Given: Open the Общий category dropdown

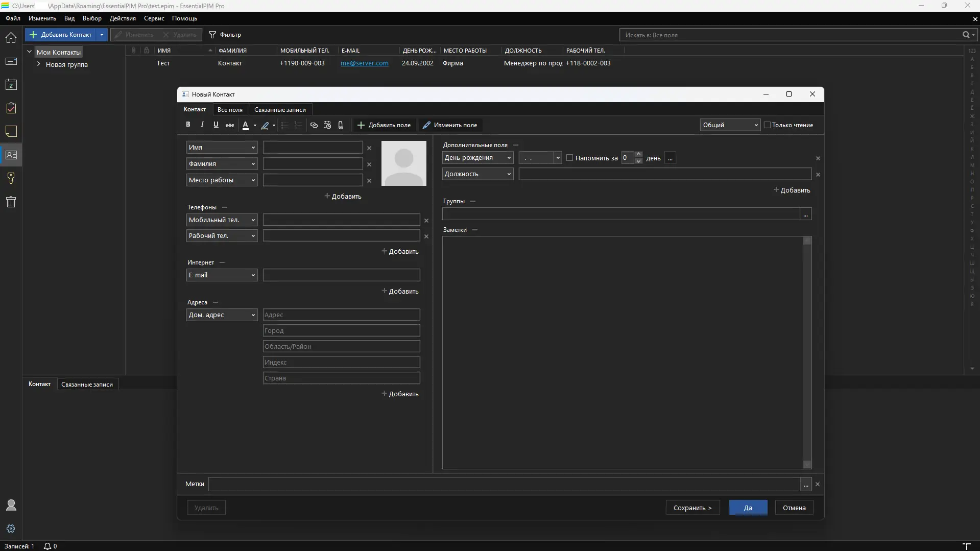Looking at the screenshot, I should (x=730, y=125).
